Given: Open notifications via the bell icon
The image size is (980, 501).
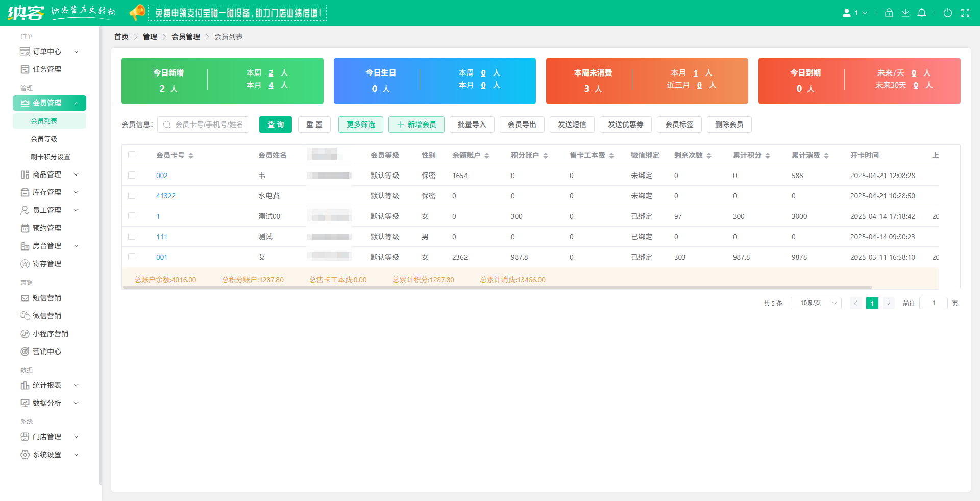Looking at the screenshot, I should tap(922, 13).
